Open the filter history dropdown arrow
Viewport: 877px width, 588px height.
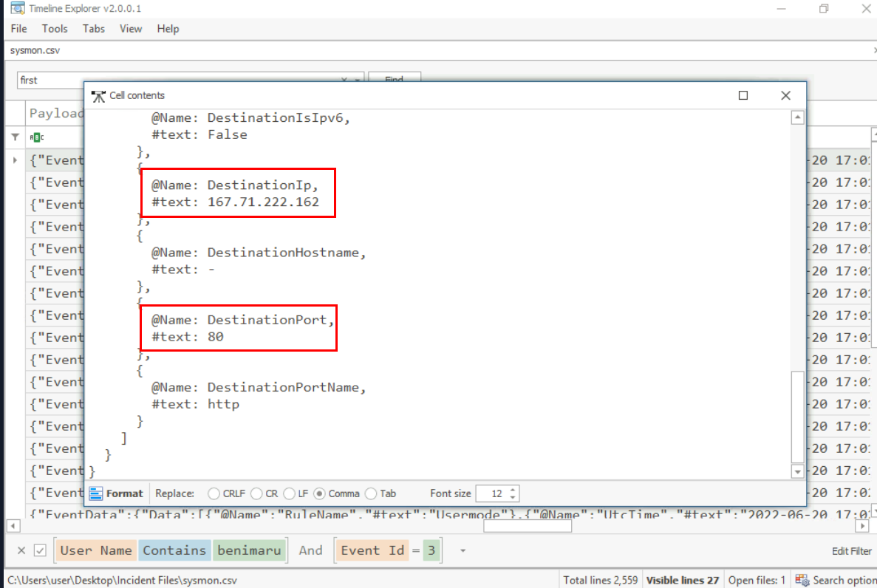coord(463,551)
